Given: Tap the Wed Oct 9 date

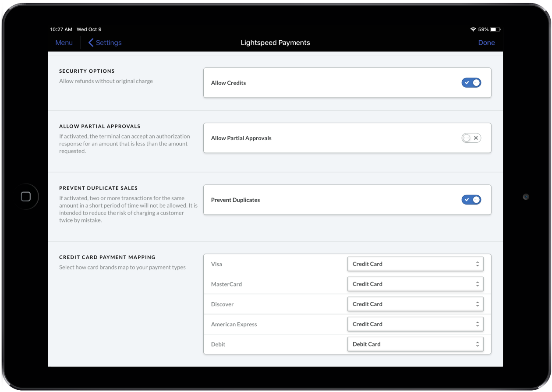Looking at the screenshot, I should [x=89, y=29].
